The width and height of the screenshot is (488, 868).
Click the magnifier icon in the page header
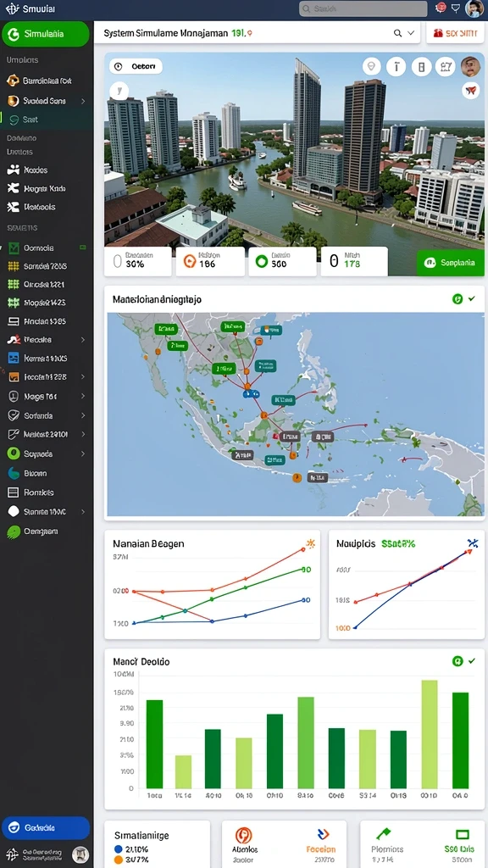(397, 33)
